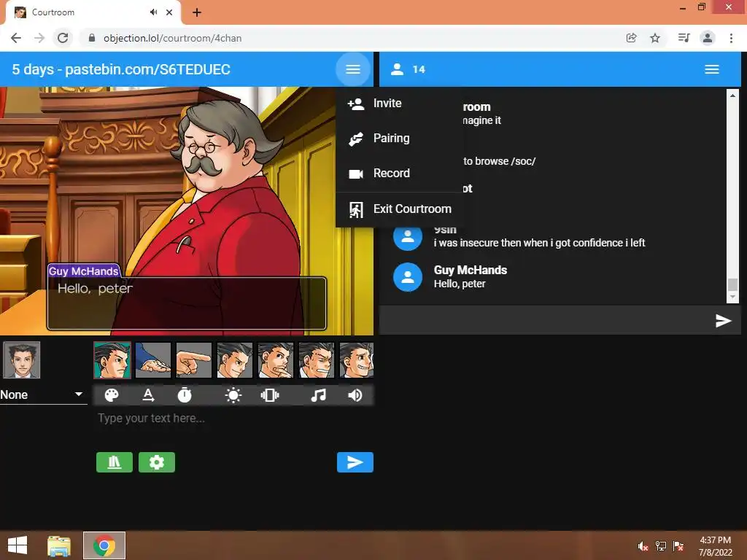Open the media control icon
This screenshot has height=560, width=747.
[x=684, y=38]
